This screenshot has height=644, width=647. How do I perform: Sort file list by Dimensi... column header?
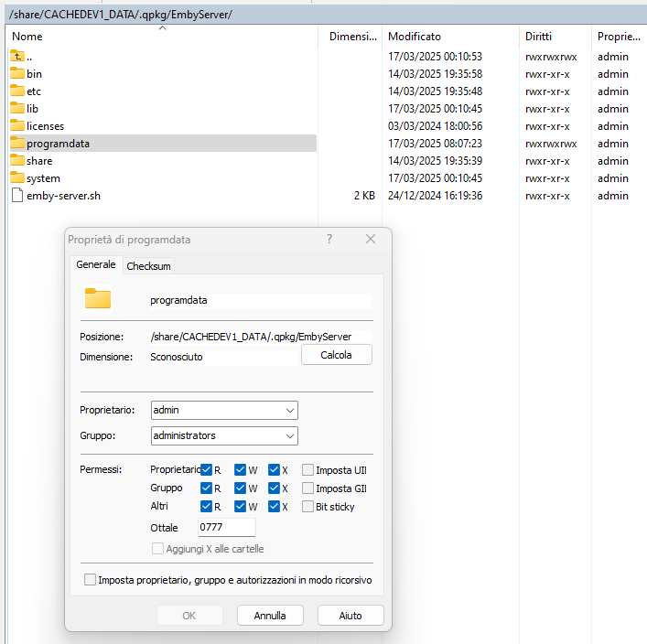[x=353, y=37]
